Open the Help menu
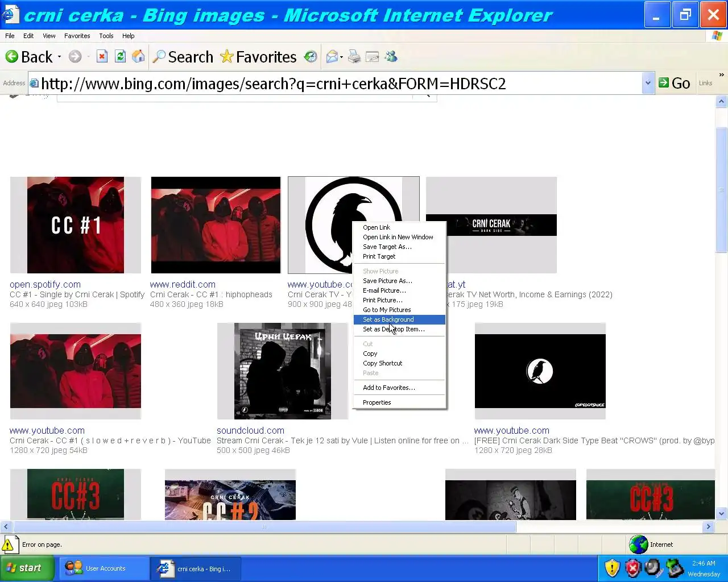The width and height of the screenshot is (728, 582). pos(129,36)
